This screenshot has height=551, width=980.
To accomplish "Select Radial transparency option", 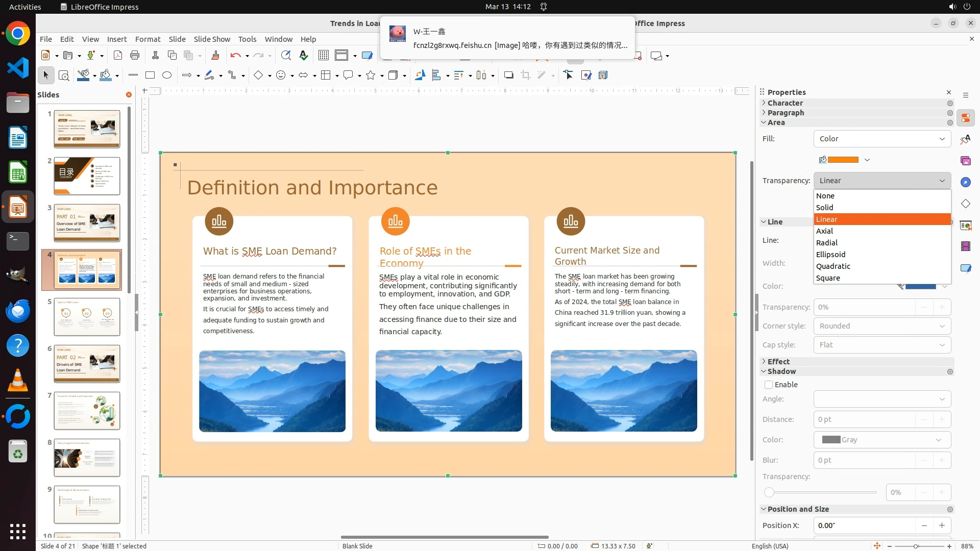I will pyautogui.click(x=827, y=243).
